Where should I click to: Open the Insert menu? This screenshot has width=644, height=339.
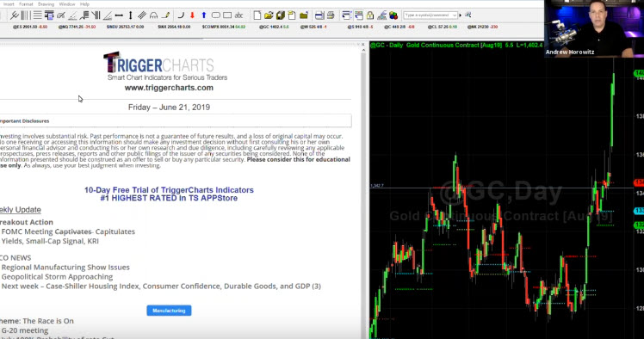(9, 4)
